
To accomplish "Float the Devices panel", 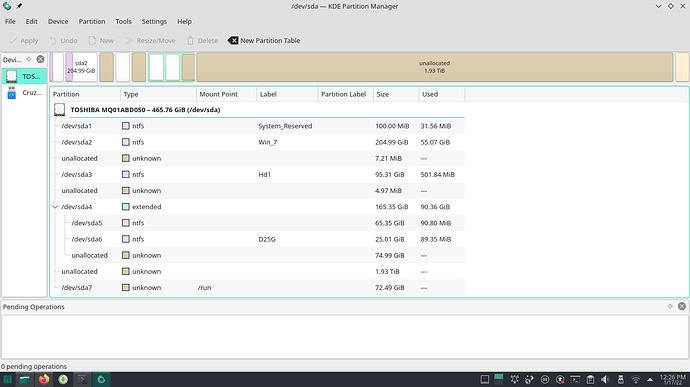I will [x=29, y=59].
